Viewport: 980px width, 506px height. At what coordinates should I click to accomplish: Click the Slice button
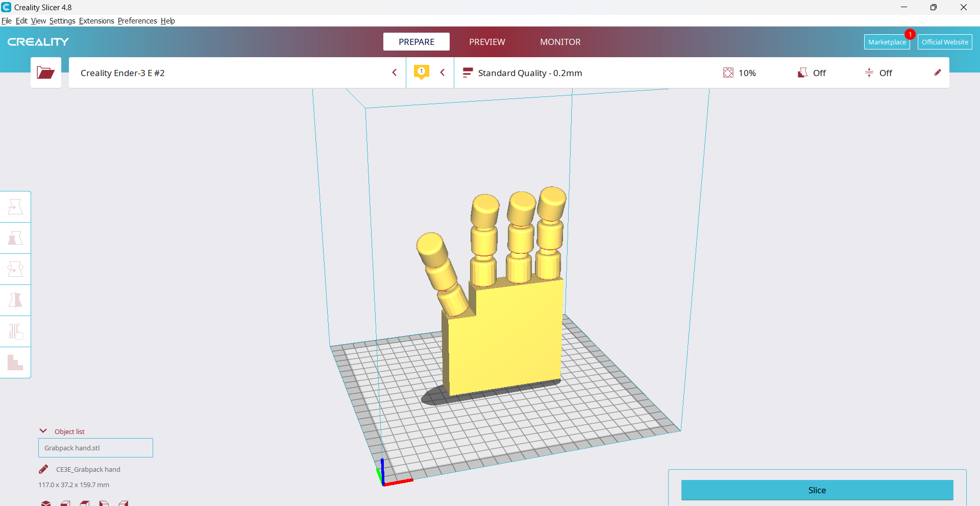pyautogui.click(x=817, y=490)
